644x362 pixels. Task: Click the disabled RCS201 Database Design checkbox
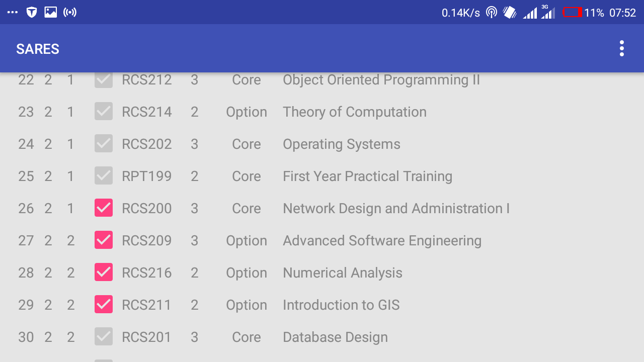click(x=104, y=337)
